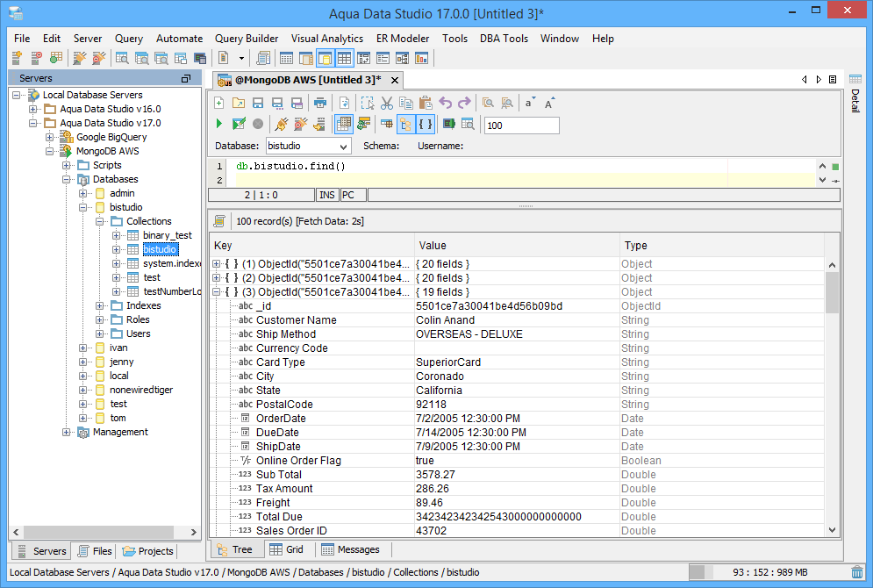Click the script scroll icon beside record count
The height and width of the screenshot is (588, 873).
point(219,221)
